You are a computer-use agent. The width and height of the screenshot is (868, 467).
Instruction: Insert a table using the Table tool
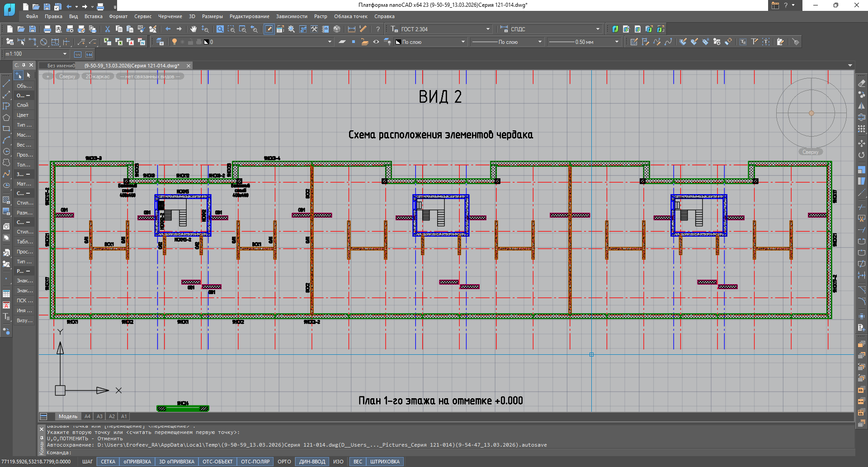point(6,294)
